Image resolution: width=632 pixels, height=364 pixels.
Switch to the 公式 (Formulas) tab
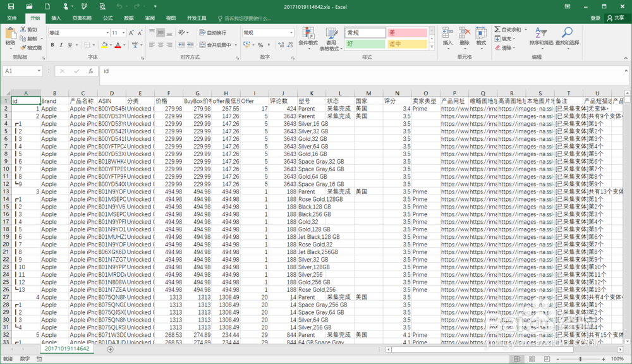point(107,18)
